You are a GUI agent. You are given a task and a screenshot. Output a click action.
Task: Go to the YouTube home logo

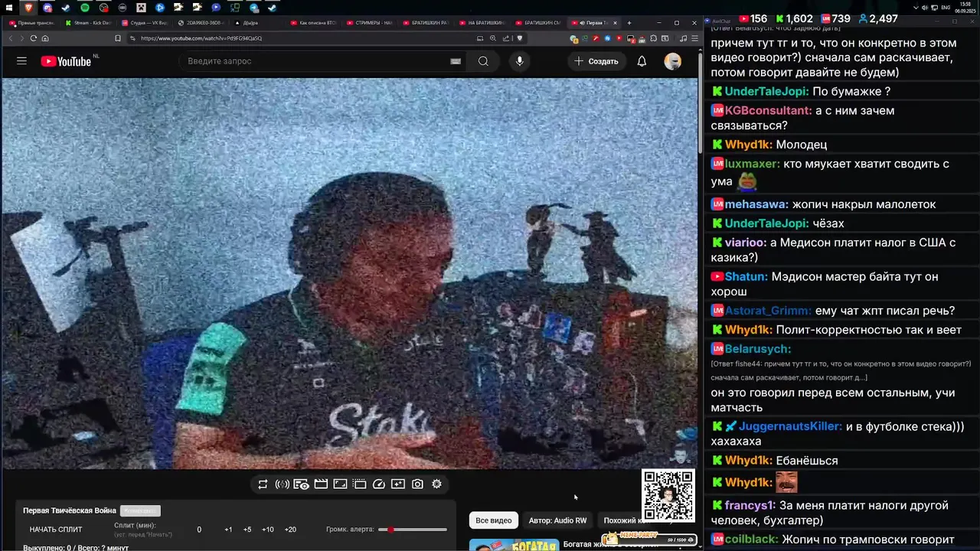(66, 61)
